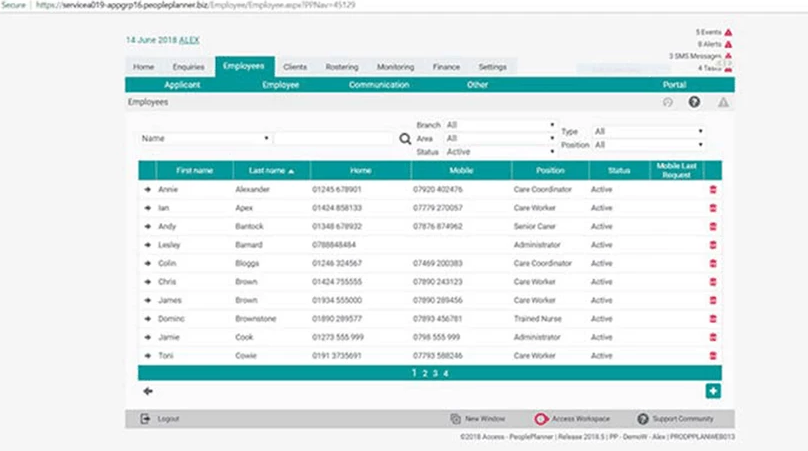
Task: Expand the Type filter dropdown
Action: point(649,131)
